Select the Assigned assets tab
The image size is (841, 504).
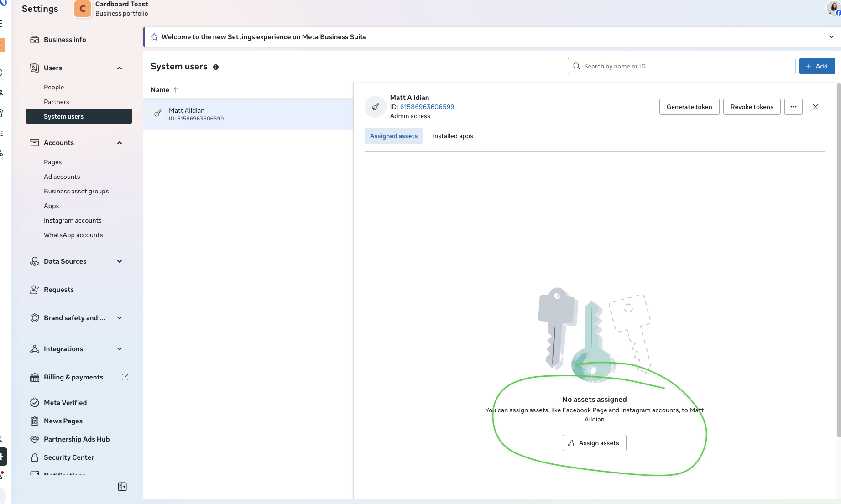point(393,136)
